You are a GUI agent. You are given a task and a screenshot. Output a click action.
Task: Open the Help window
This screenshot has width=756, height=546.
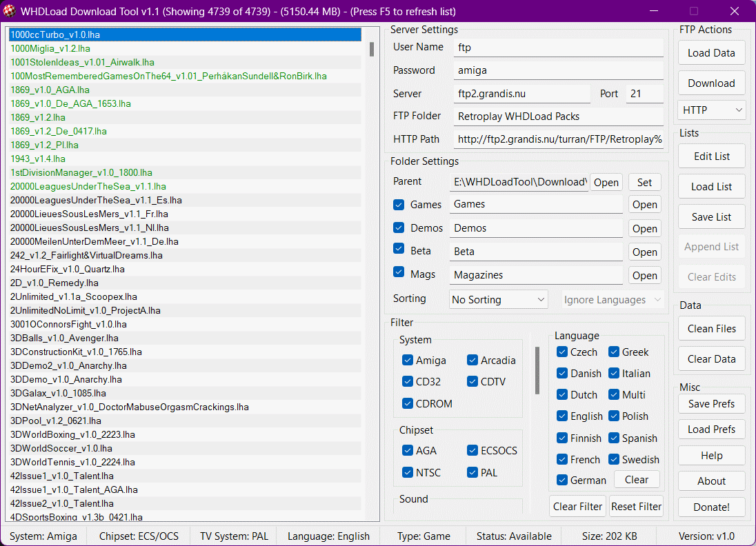(711, 455)
